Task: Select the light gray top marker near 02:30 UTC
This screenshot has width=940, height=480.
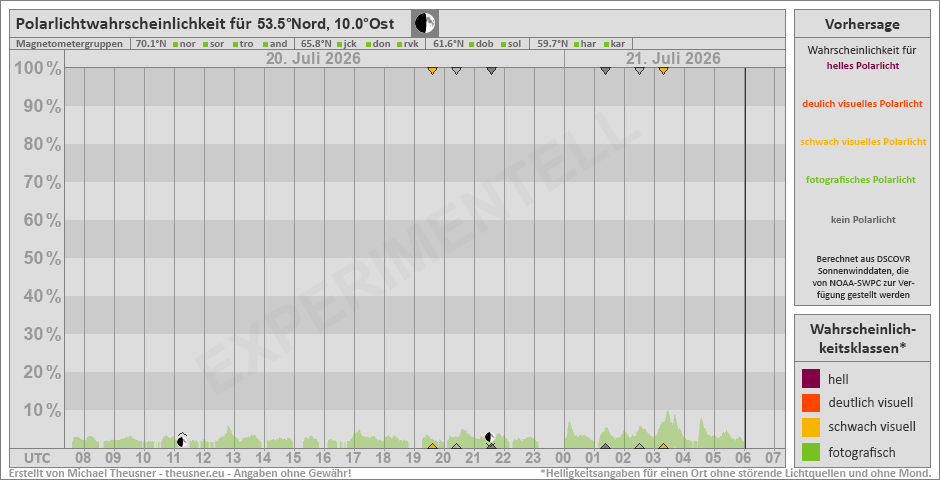Action: tap(640, 70)
